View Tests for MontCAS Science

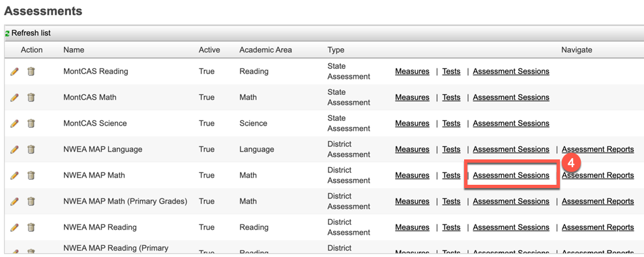[x=451, y=124]
